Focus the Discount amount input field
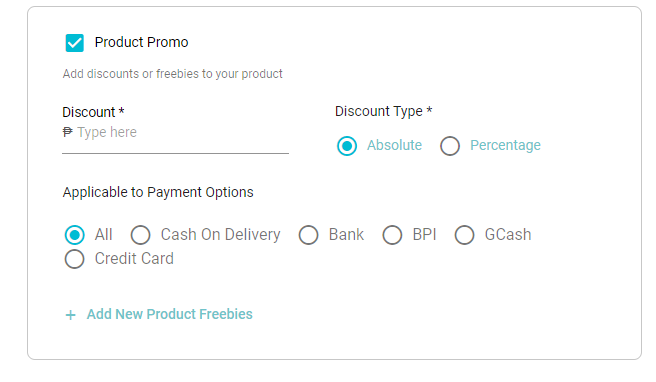 coord(175,133)
